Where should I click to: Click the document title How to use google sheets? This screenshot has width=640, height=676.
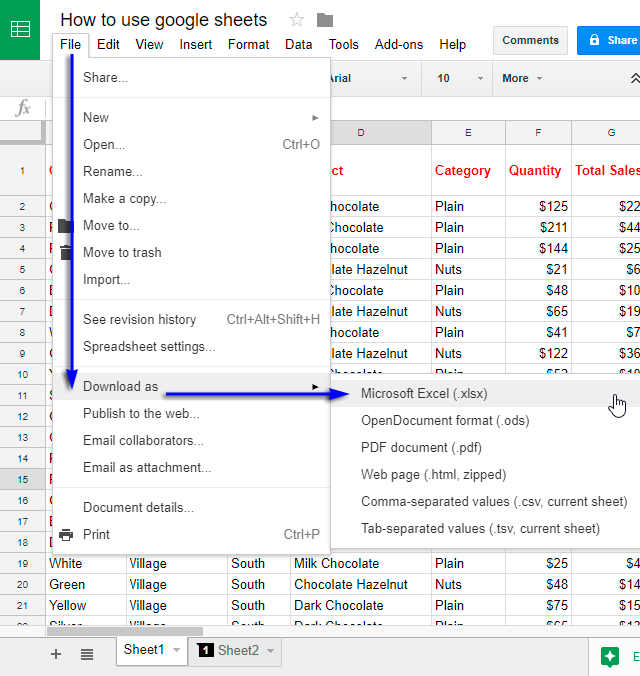(x=163, y=20)
